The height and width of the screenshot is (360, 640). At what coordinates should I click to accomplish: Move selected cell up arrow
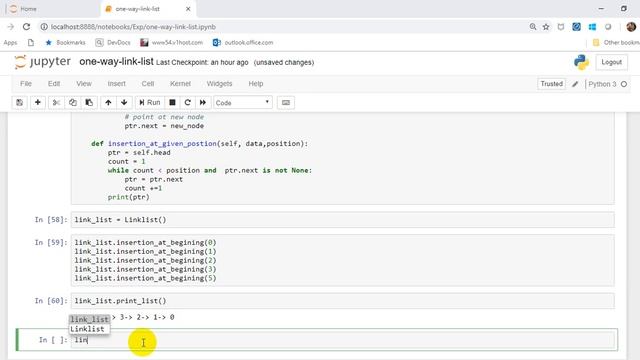click(108, 102)
